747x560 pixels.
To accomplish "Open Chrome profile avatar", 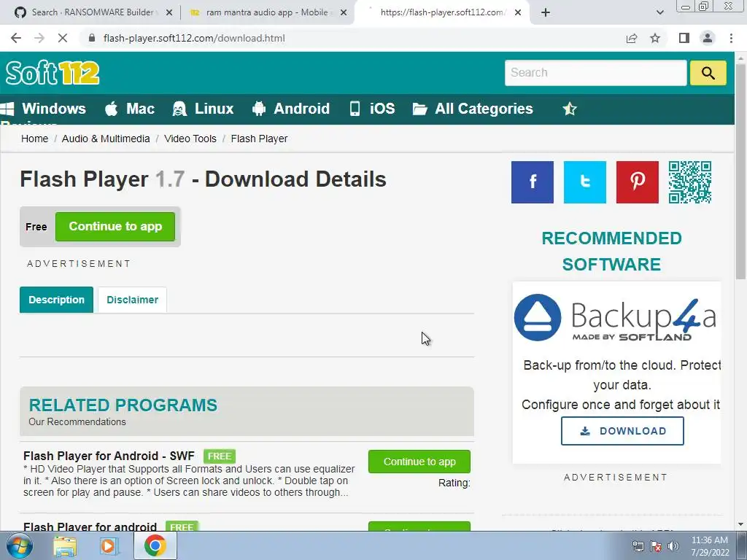I will [708, 38].
